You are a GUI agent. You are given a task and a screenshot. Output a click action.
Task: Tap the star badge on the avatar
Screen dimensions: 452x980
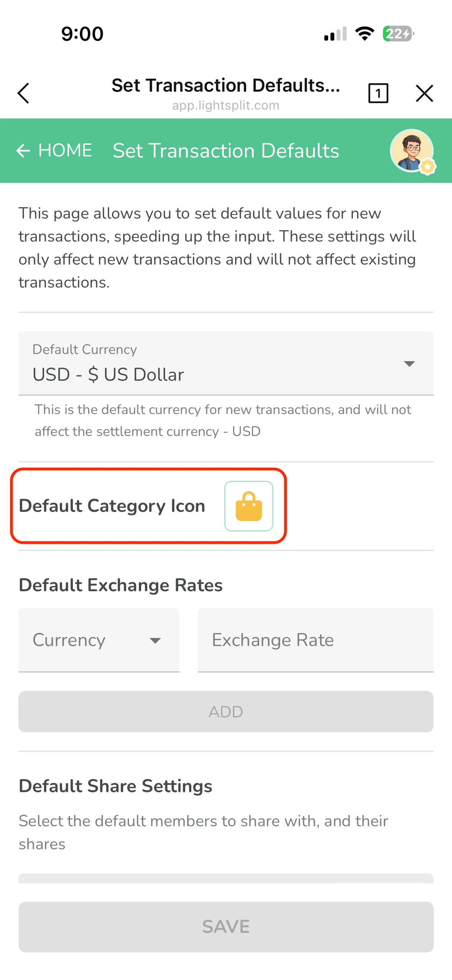click(x=427, y=166)
